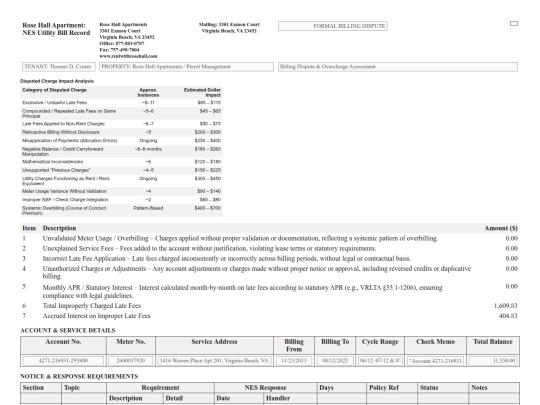Screen dimensions: 540x405
Task: Click the Billing From date 11/23/2013
Action: (294, 361)
